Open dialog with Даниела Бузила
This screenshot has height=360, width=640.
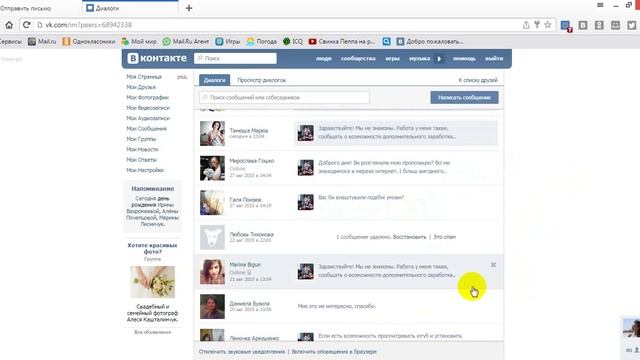click(349, 307)
